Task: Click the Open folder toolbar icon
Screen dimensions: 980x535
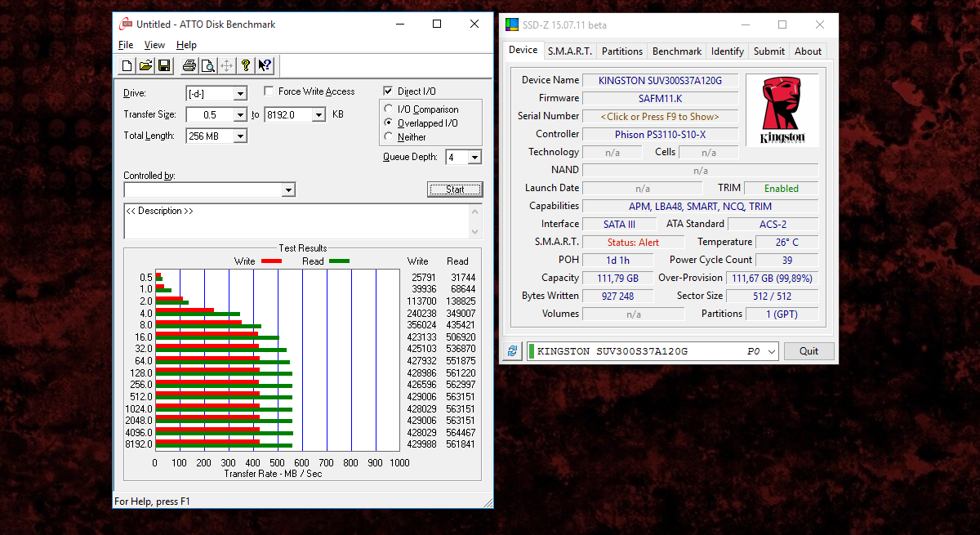Action: click(145, 65)
